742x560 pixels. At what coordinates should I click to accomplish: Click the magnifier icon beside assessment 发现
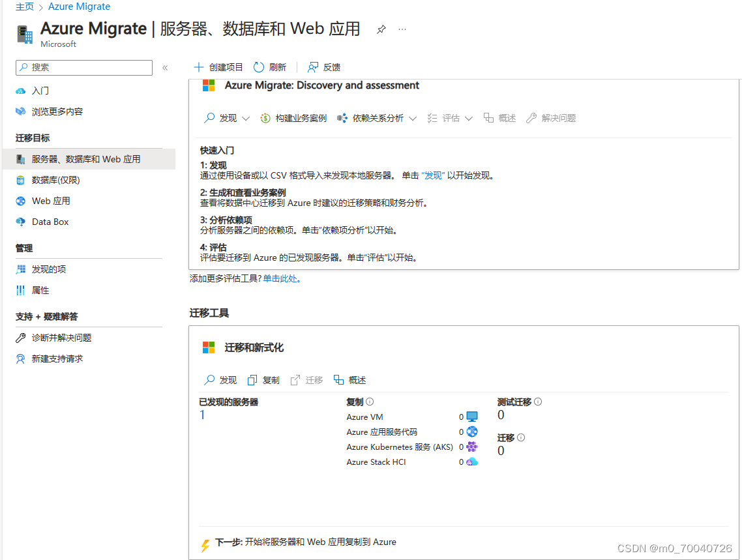[x=209, y=118]
